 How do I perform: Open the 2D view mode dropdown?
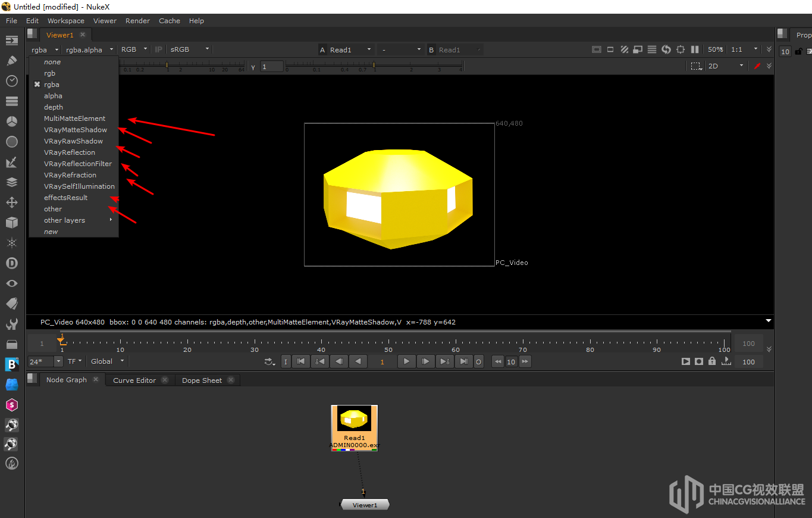[x=726, y=66]
